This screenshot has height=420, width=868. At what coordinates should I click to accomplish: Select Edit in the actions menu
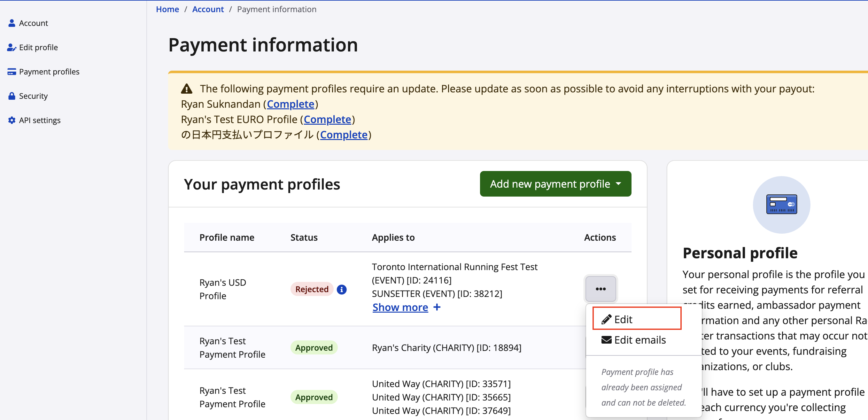[x=637, y=319]
